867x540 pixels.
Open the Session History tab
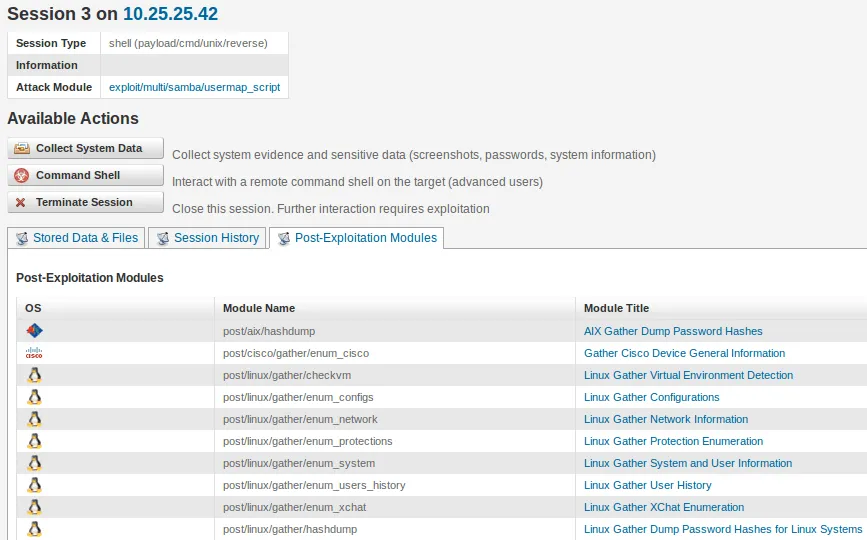coord(207,238)
